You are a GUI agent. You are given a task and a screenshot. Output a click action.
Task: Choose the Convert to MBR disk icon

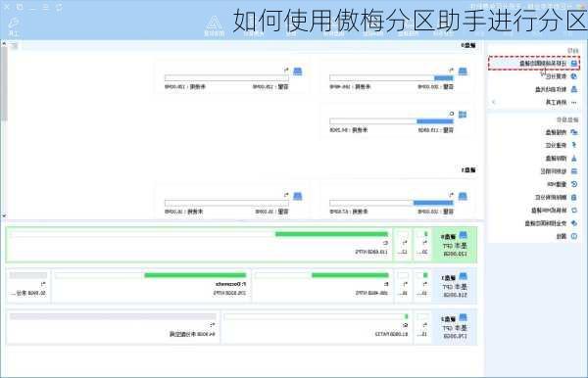(x=573, y=211)
